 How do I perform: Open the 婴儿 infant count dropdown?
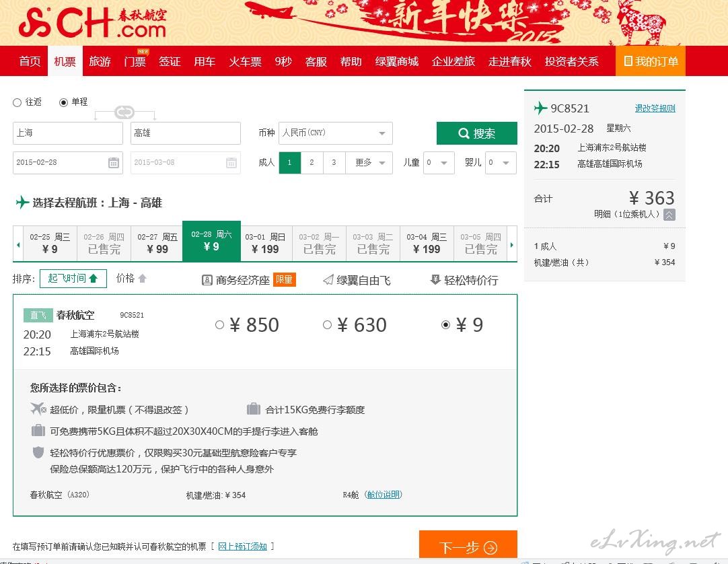coord(501,163)
